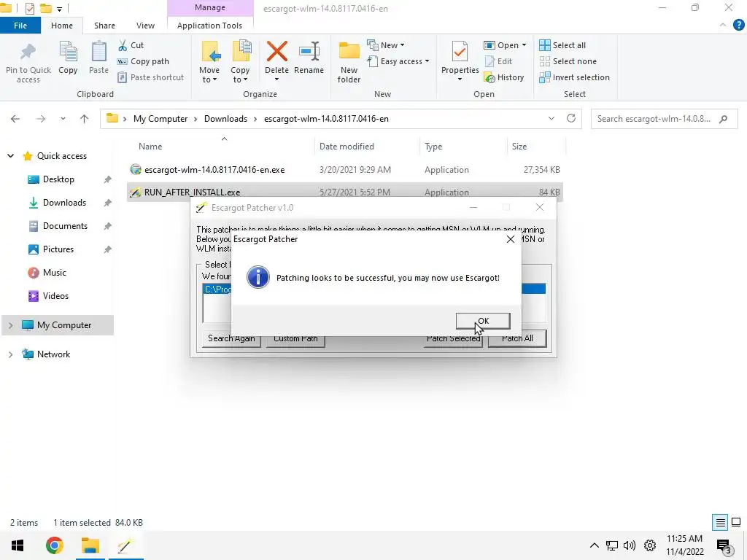The width and height of the screenshot is (747, 560).
Task: Expand the My Computer tree node
Action: pos(10,325)
